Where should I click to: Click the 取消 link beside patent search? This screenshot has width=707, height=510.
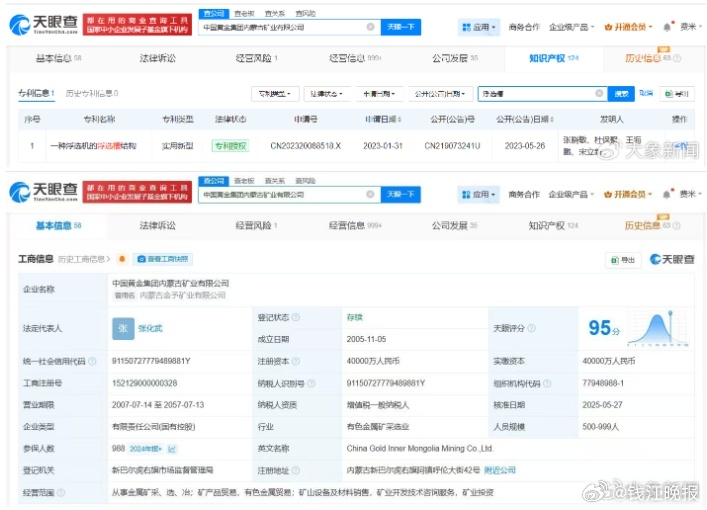tap(646, 93)
